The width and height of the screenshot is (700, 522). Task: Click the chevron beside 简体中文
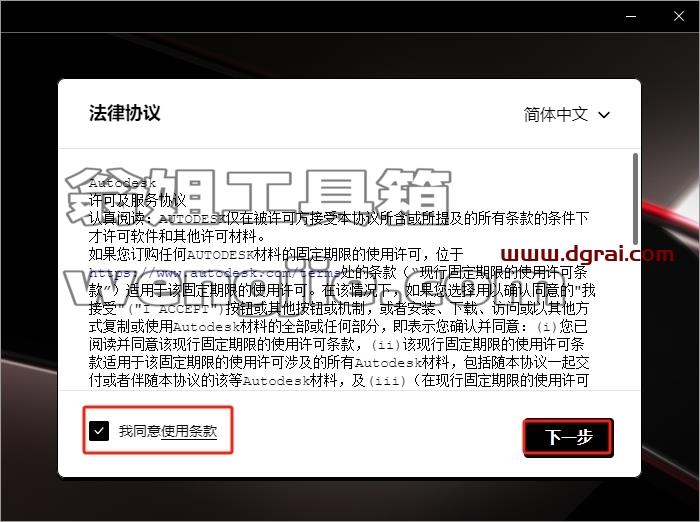(604, 115)
